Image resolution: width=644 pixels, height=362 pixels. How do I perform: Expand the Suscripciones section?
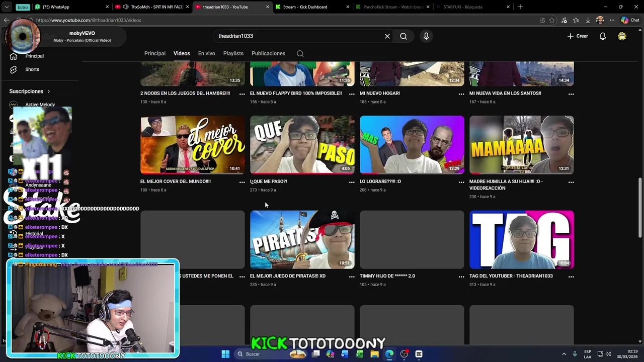(30, 91)
